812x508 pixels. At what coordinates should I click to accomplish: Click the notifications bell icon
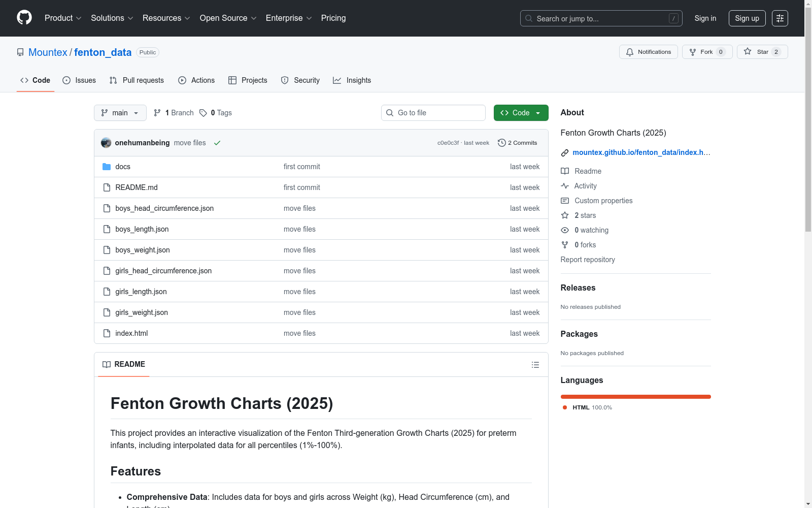pyautogui.click(x=630, y=52)
